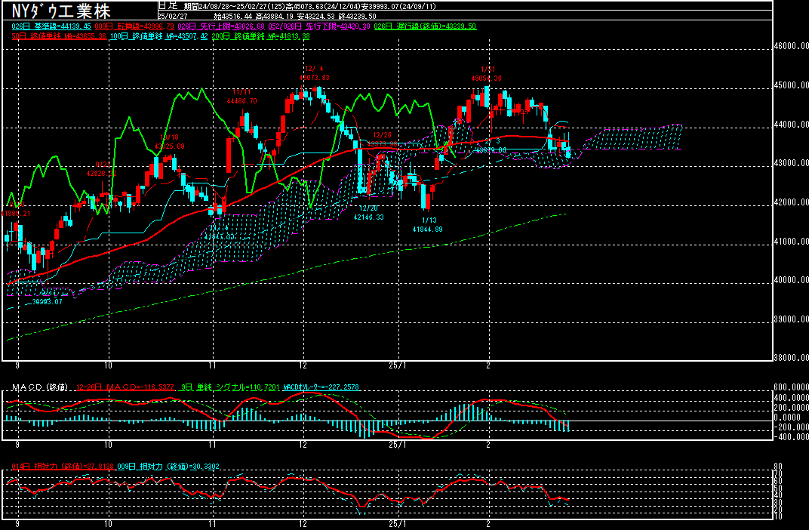The image size is (812, 530).
Task: Select the 日足 period header text
Action: tap(168, 6)
